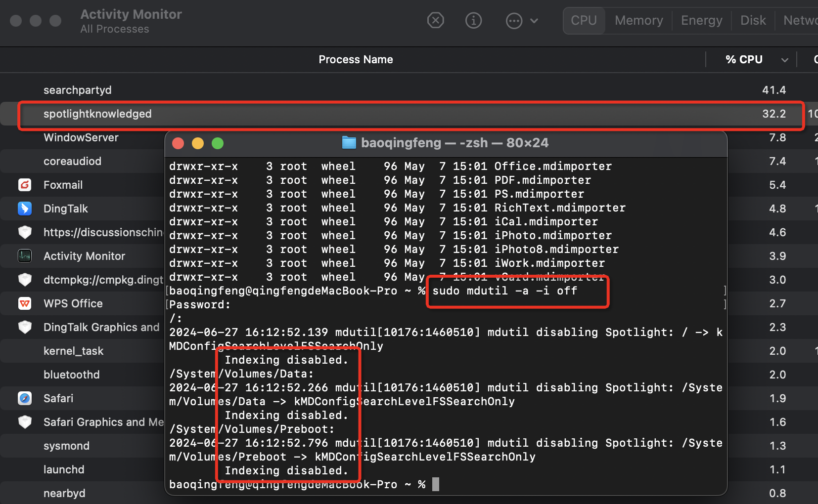Viewport: 818px width, 504px height.
Task: Click the folder icon in Terminal title
Action: click(349, 143)
